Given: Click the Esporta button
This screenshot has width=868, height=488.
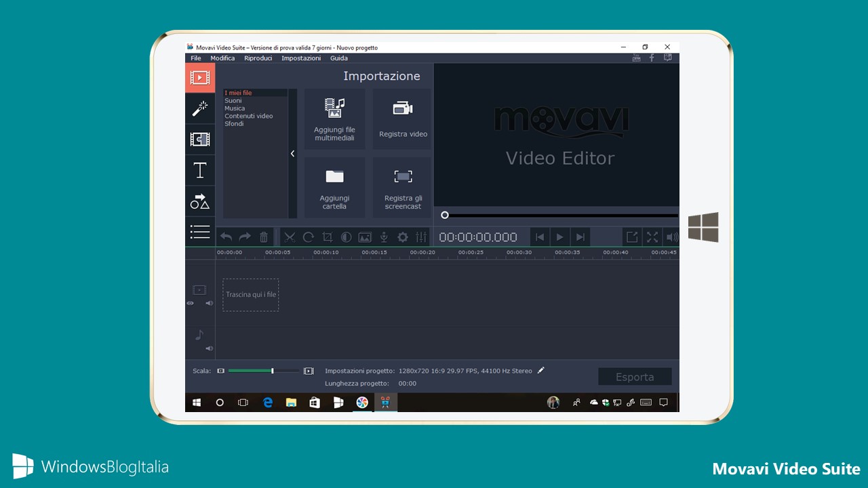Looking at the screenshot, I should click(635, 377).
